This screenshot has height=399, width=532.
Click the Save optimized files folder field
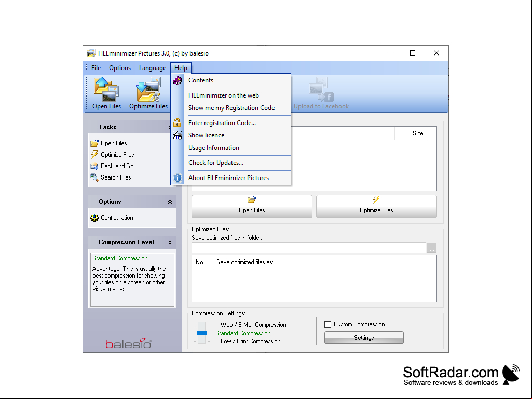coord(309,247)
